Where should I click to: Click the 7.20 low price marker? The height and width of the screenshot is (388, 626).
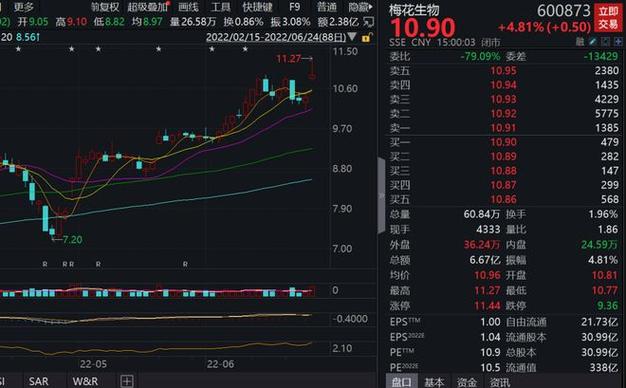click(x=72, y=240)
